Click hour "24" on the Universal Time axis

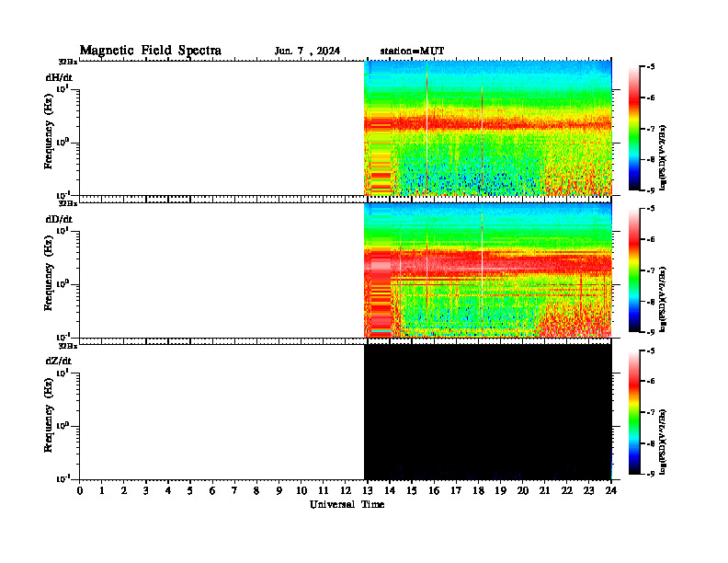(611, 491)
